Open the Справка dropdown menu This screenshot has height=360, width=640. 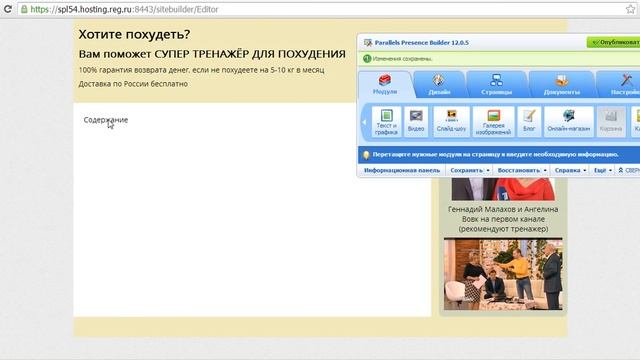point(570,170)
